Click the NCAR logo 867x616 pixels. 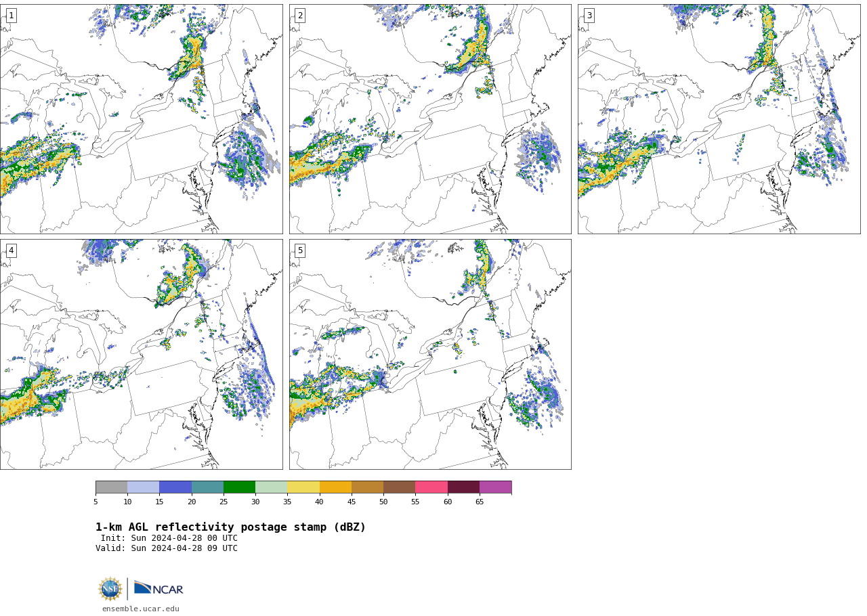coord(158,589)
